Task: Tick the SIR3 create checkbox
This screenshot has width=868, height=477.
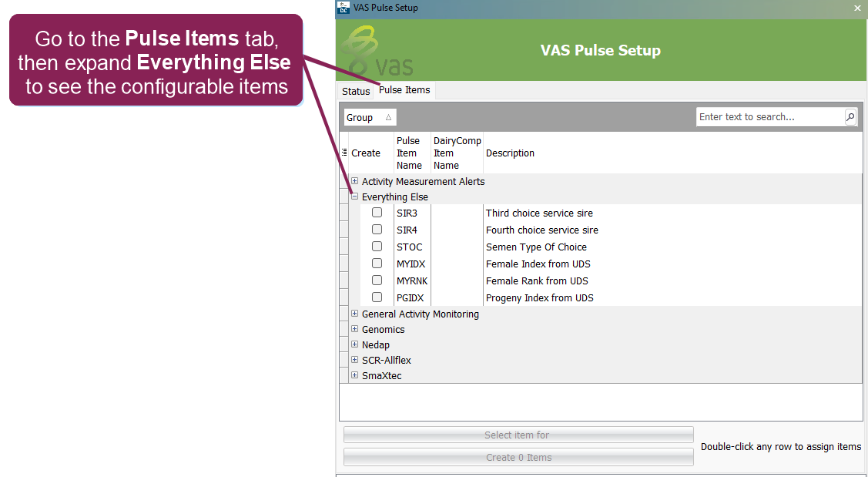Action: [x=377, y=213]
